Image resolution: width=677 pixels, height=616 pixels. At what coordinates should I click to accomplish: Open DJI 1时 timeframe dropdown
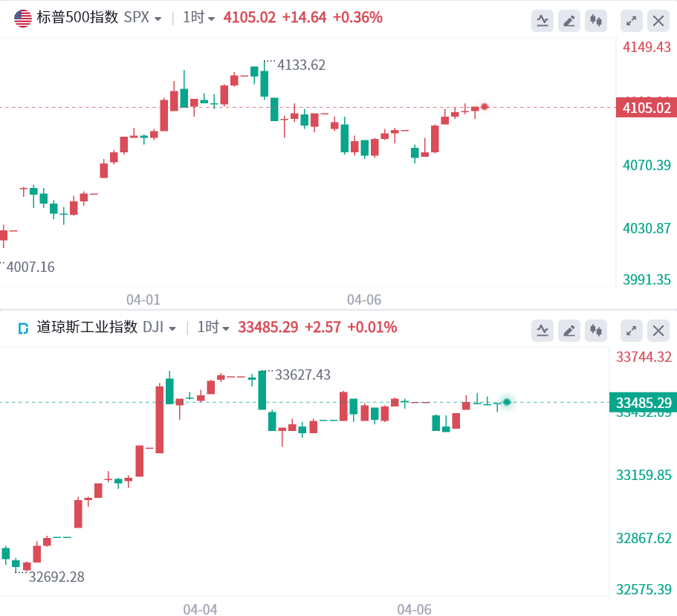[x=213, y=327]
